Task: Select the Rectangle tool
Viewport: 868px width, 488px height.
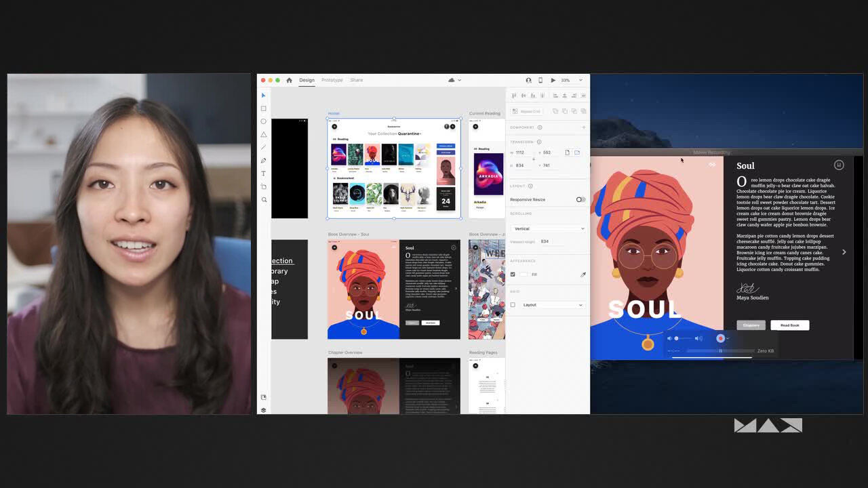Action: click(264, 108)
